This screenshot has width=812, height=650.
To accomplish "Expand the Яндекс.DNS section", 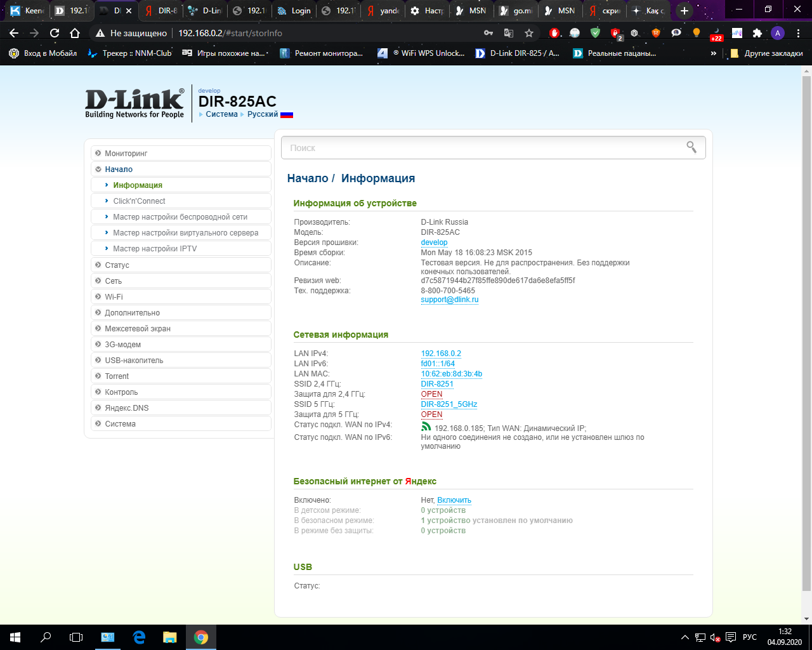I will click(x=181, y=408).
